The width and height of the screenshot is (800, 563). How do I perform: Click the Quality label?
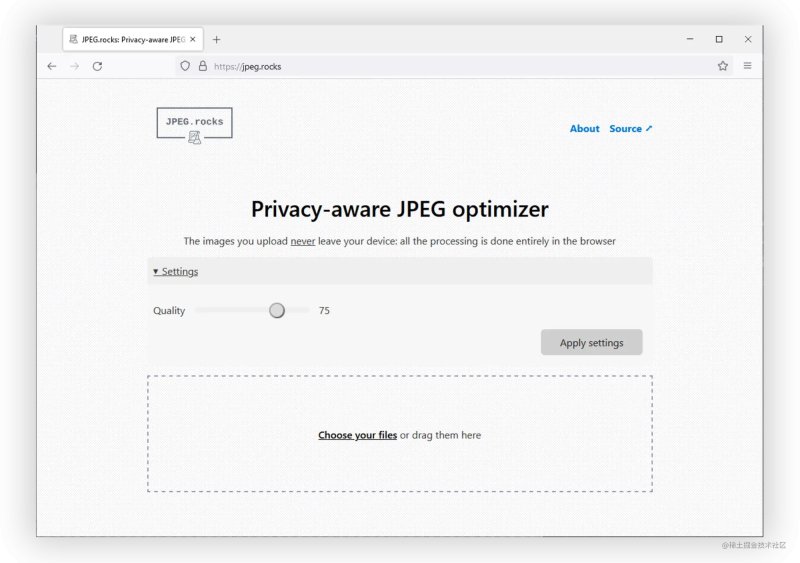tap(169, 310)
